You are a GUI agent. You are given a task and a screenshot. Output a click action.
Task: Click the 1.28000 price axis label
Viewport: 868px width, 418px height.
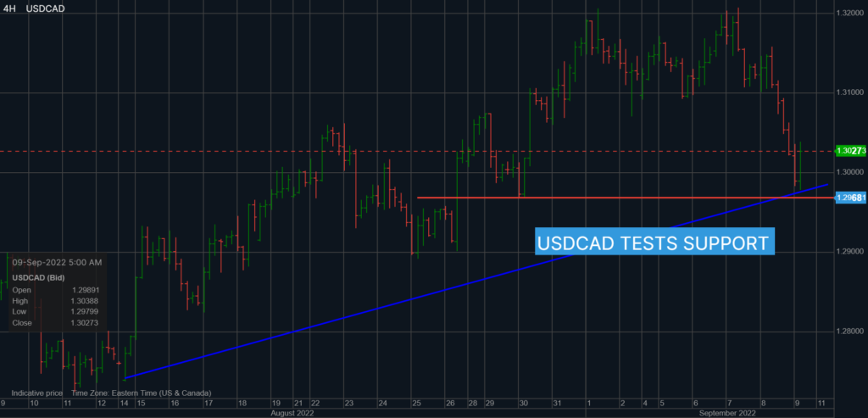click(849, 332)
